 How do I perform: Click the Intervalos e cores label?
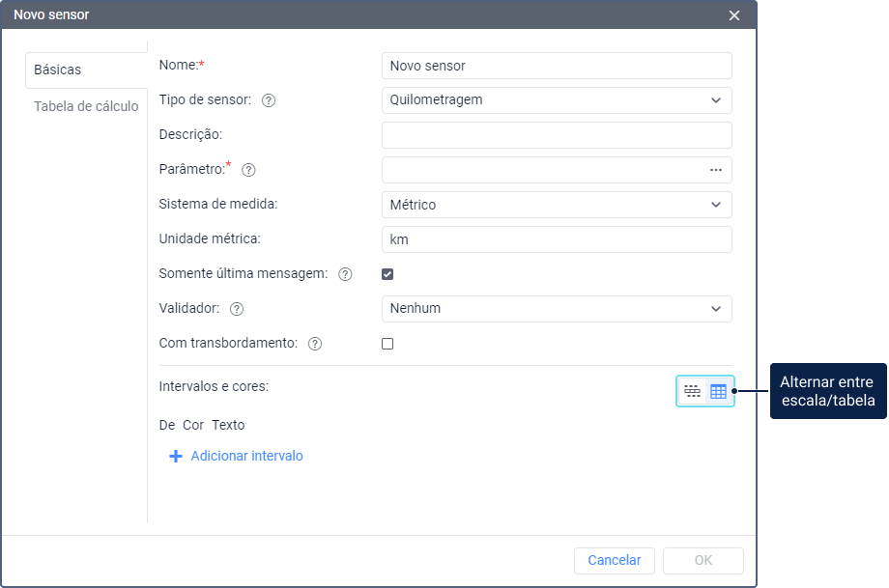214,386
